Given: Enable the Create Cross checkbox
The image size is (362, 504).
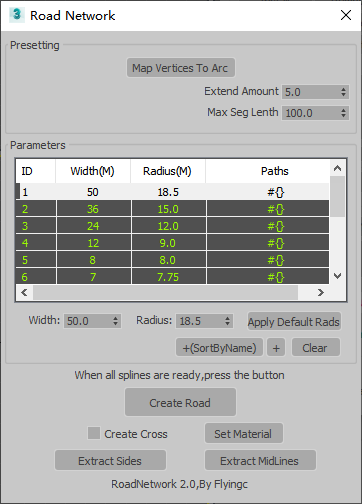Looking at the screenshot, I should (94, 433).
